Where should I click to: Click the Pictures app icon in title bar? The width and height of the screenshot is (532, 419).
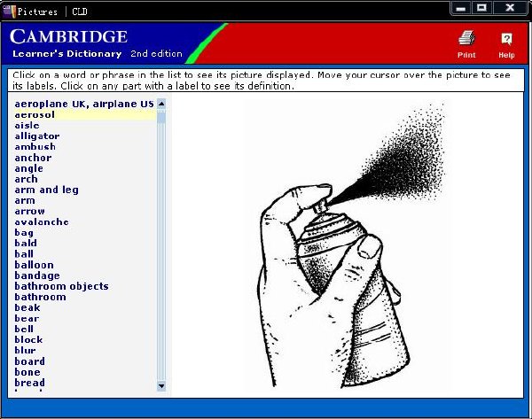pos(9,12)
